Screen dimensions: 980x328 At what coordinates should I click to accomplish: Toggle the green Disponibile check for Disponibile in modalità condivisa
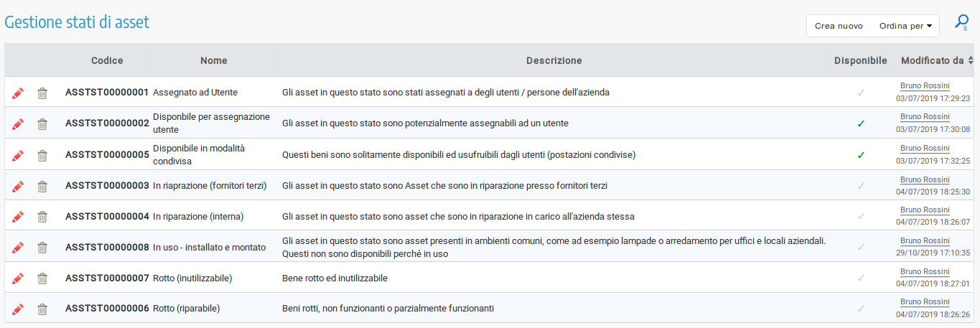point(861,154)
